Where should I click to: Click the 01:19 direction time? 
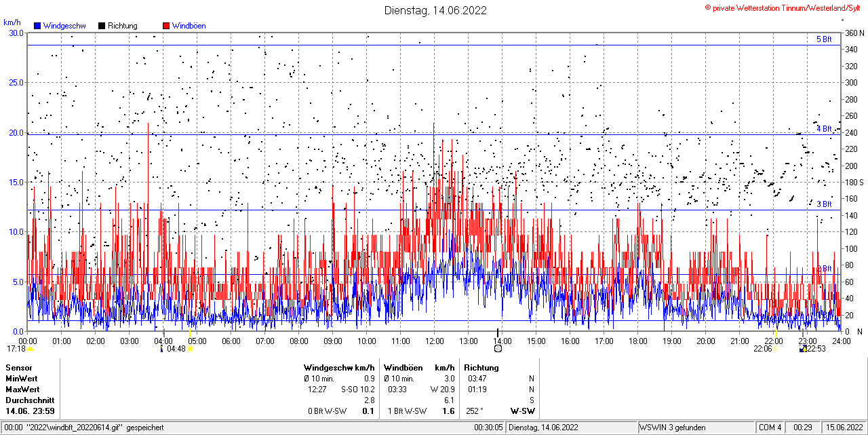477,390
